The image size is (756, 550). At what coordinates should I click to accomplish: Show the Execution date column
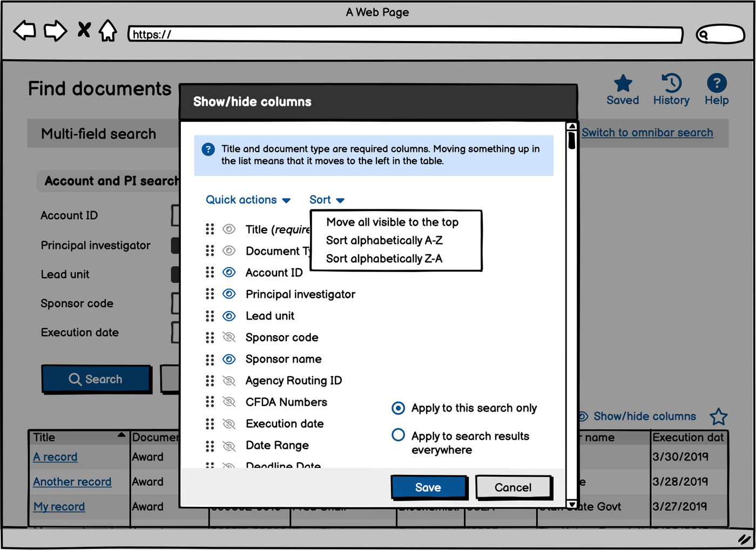click(x=229, y=424)
